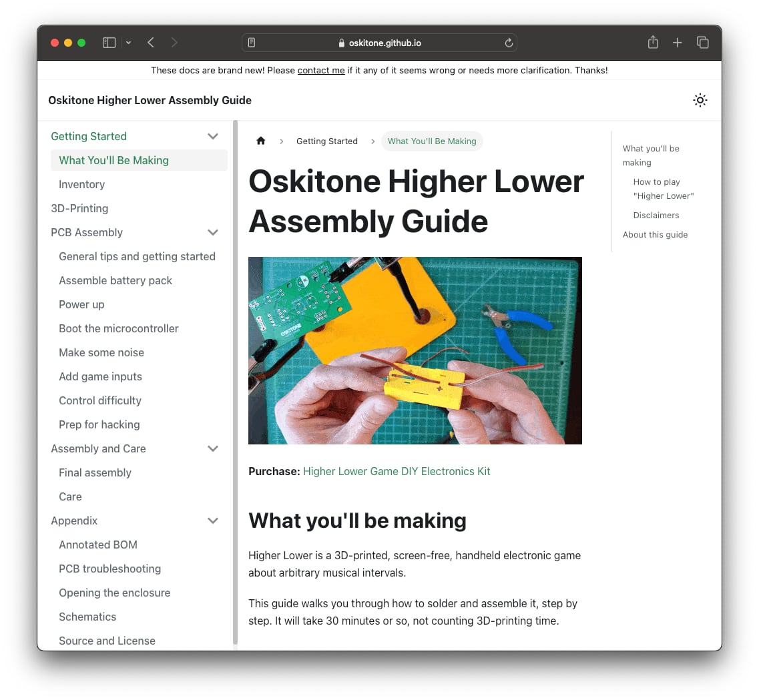Open the Inventory page
The width and height of the screenshot is (759, 700).
click(x=82, y=184)
